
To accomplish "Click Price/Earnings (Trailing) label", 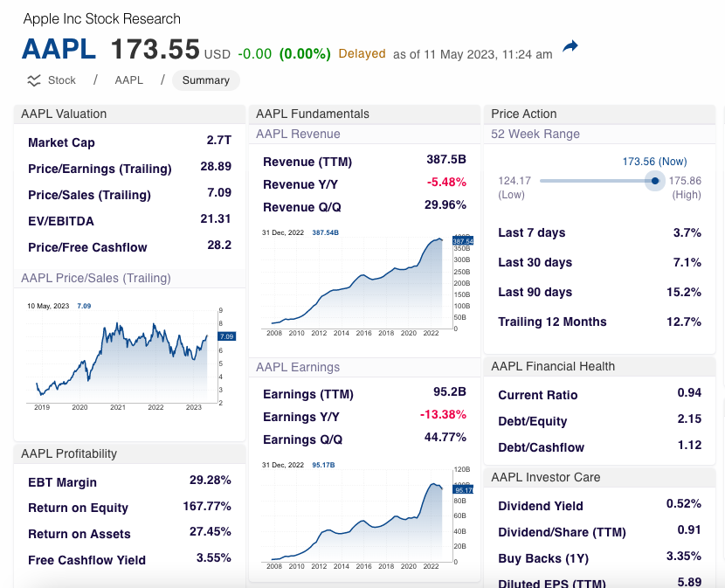I will click(100, 169).
